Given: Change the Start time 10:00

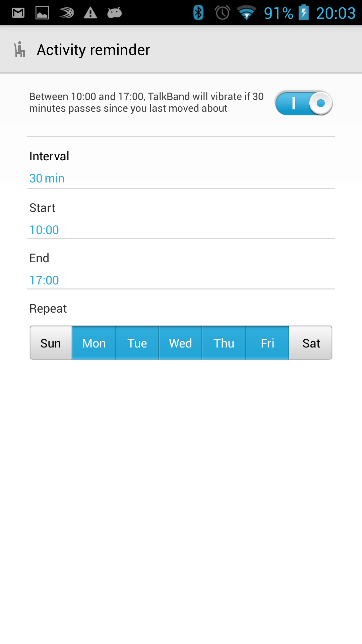Looking at the screenshot, I should point(181,219).
